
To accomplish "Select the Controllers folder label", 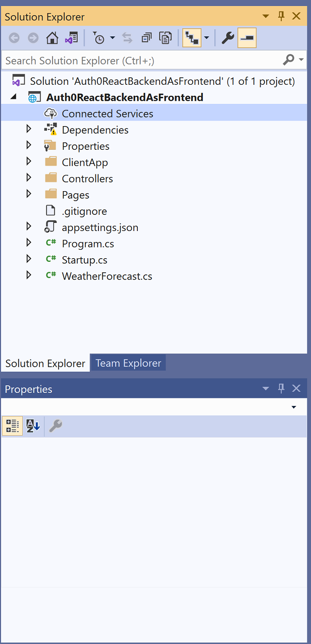I will point(87,179).
